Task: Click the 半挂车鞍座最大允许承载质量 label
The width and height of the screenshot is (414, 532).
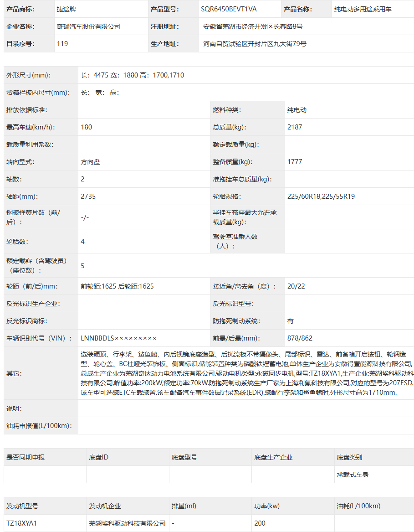Action: 245,217
